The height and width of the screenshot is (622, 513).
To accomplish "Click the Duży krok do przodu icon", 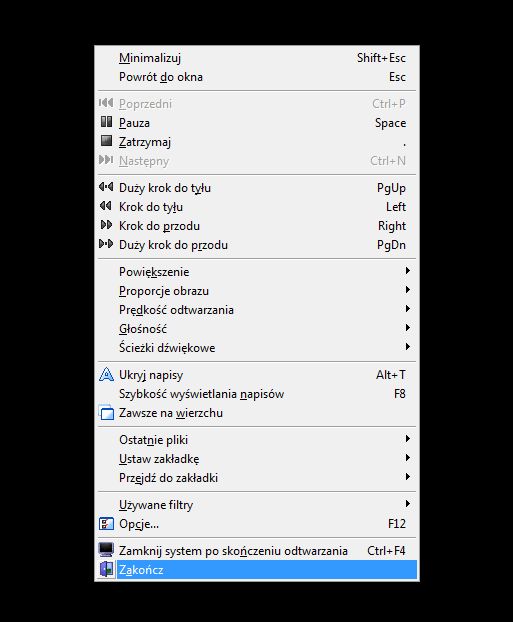I will (106, 244).
